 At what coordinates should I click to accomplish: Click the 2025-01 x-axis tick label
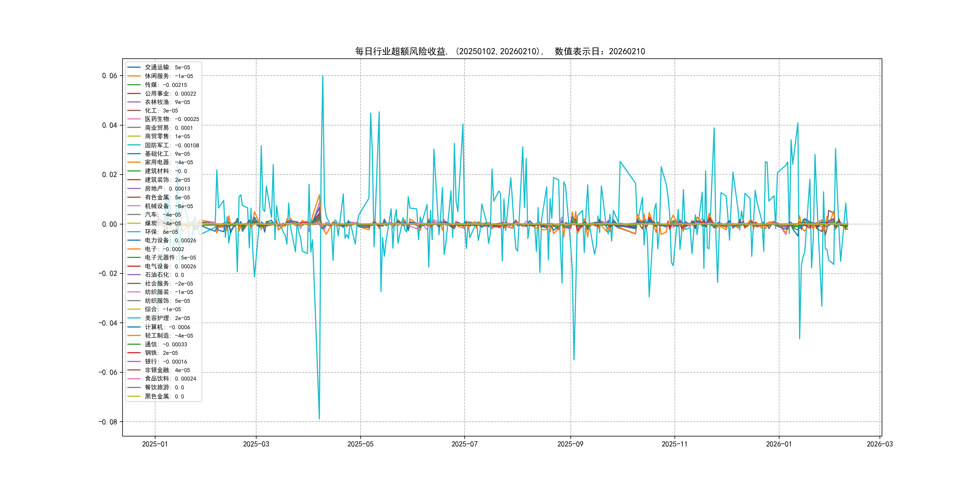click(155, 444)
